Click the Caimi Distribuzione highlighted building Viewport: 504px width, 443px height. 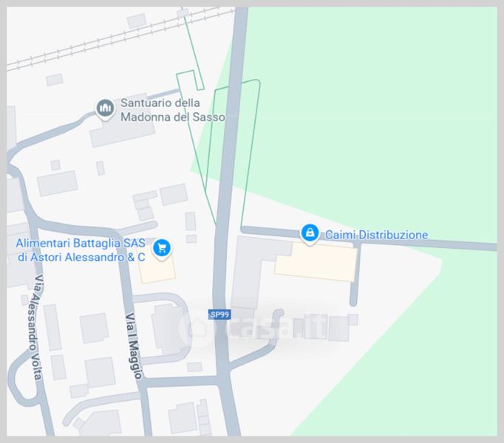coord(316,262)
